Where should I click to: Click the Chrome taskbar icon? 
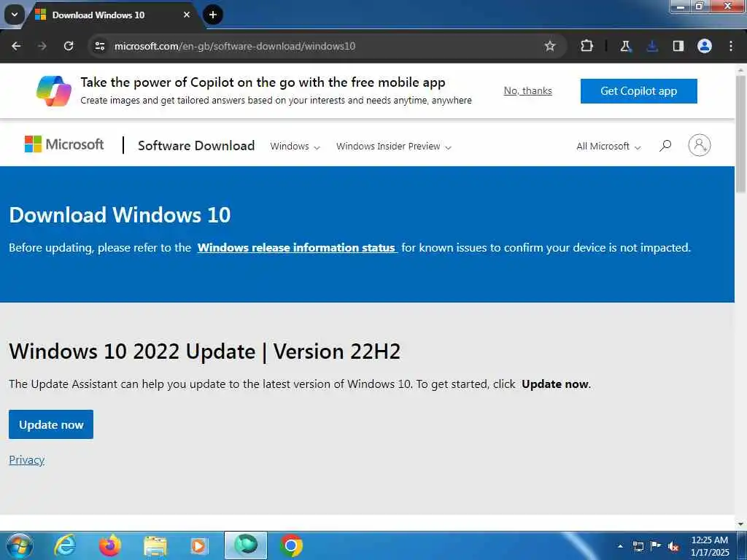291,545
